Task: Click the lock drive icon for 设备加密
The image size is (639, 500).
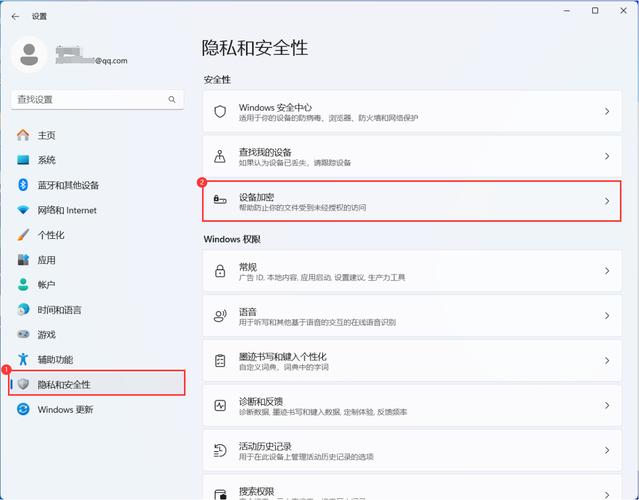Action: [220, 200]
